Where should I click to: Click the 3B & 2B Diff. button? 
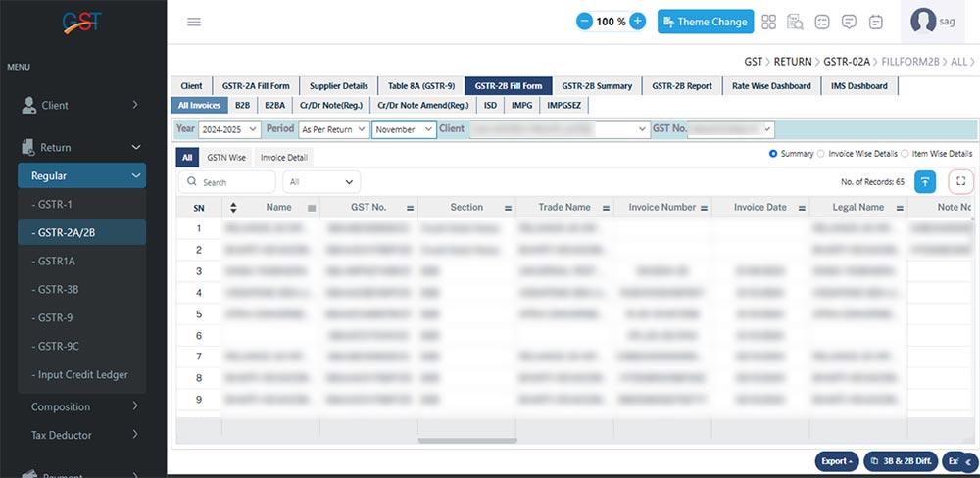[899, 461]
